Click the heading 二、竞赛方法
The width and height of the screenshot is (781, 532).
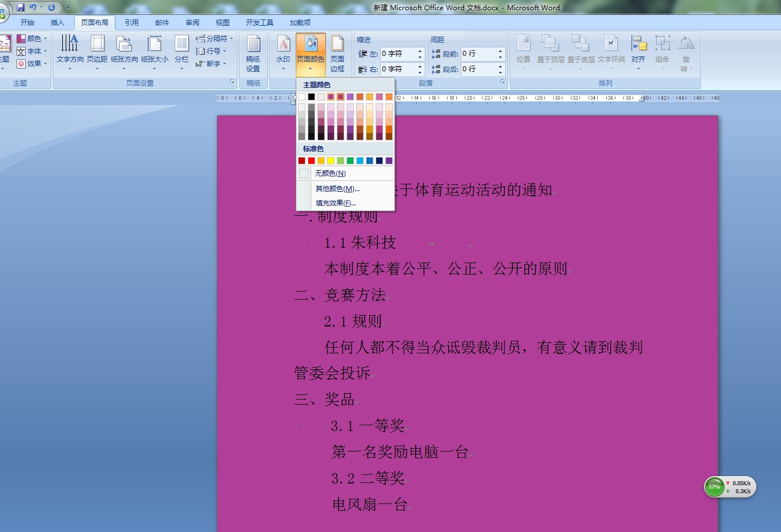pyautogui.click(x=340, y=295)
